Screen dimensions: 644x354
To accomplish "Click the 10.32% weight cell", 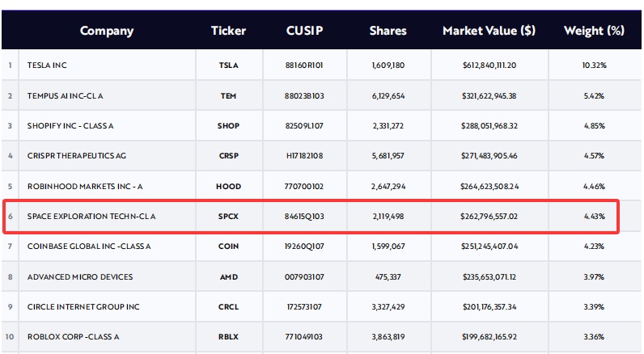I will [x=595, y=65].
